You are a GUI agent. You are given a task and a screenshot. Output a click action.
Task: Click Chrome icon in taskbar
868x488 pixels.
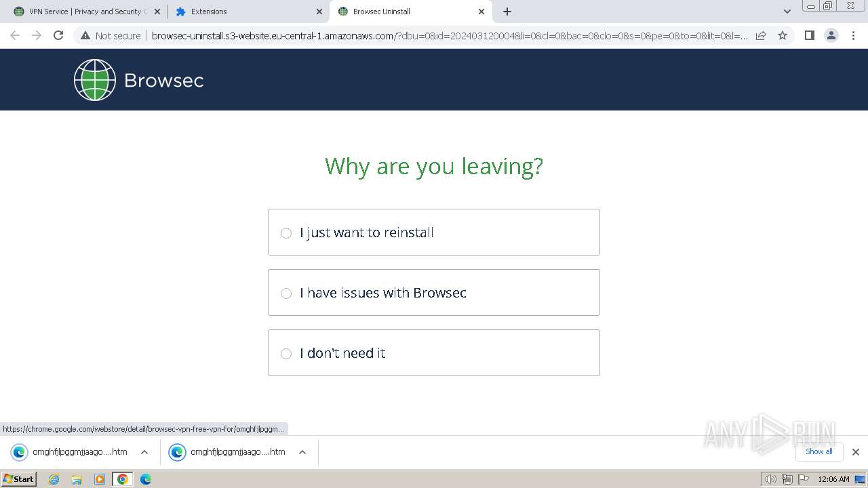(x=123, y=479)
